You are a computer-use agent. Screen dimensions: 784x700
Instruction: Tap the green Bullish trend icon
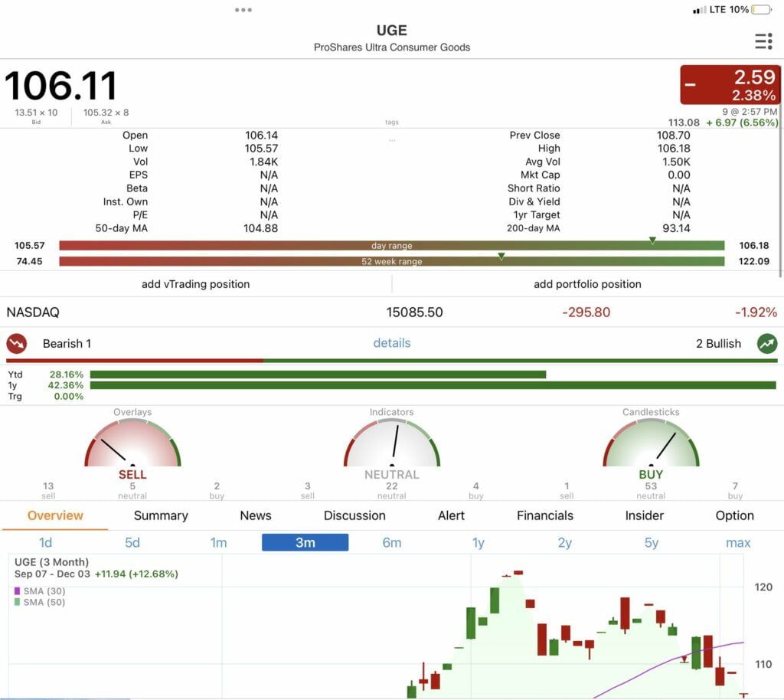[x=767, y=343]
